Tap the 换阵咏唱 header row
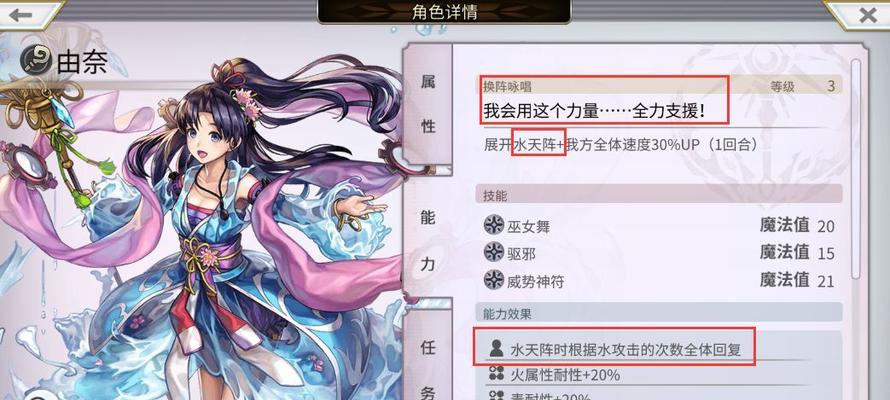Screen dimensions: 890x400 [x=658, y=86]
